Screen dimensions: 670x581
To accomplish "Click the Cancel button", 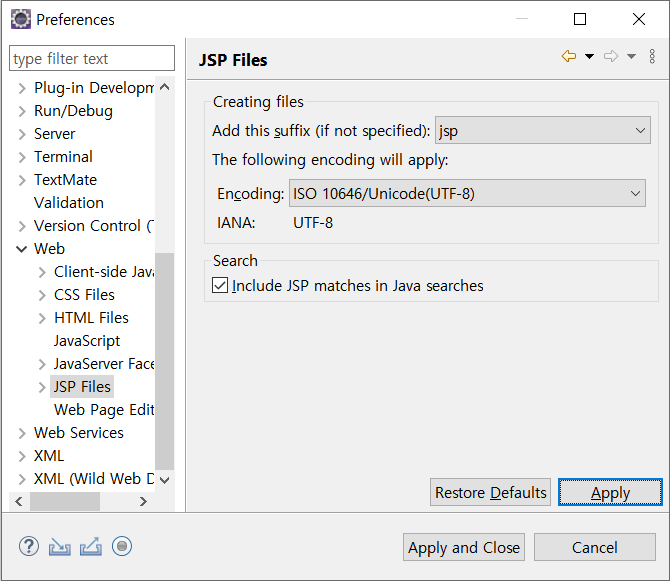I will click(594, 547).
